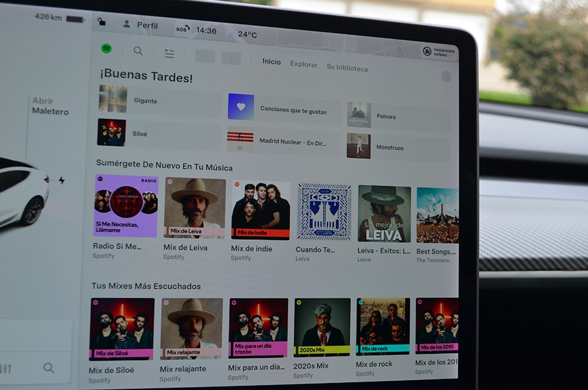Go forward with the right arrow button
The height and width of the screenshot is (390, 588).
pos(231,58)
